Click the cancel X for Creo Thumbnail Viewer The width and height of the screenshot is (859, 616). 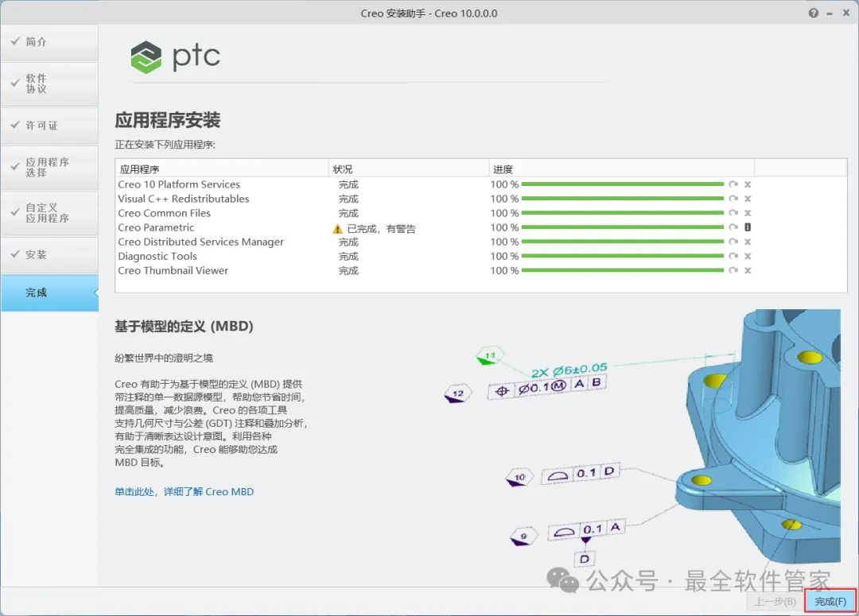(x=748, y=270)
